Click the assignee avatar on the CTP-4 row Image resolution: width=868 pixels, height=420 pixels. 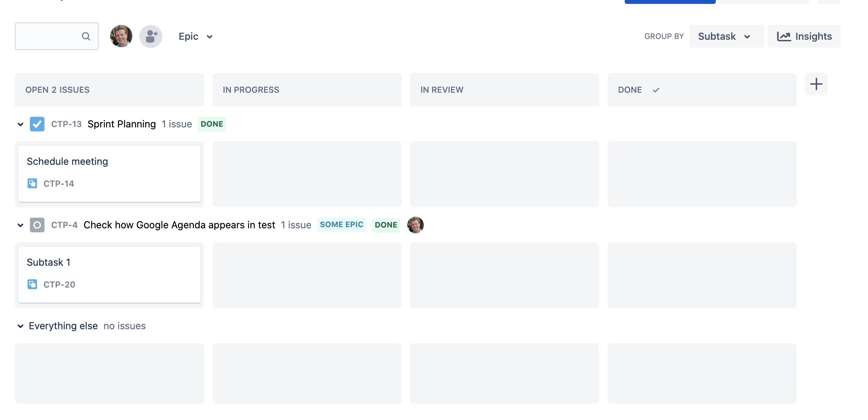(416, 225)
